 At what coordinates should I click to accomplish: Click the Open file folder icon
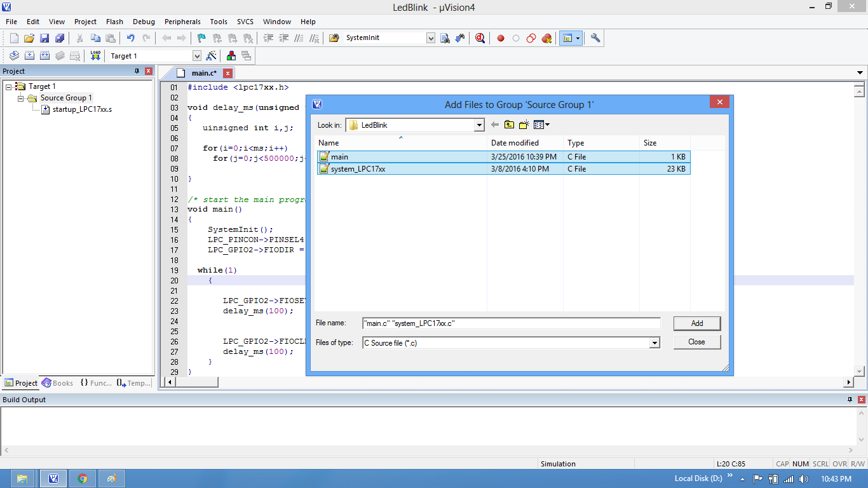pos(29,38)
